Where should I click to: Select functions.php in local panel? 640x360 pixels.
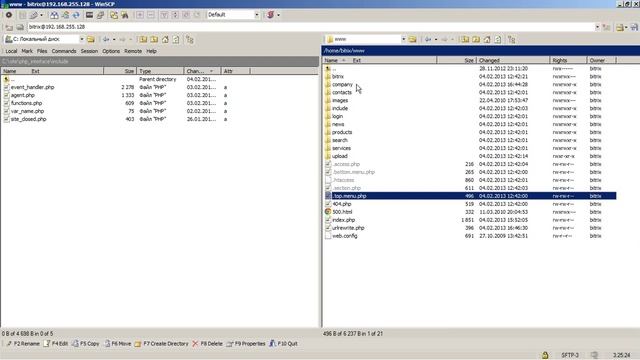[26, 103]
